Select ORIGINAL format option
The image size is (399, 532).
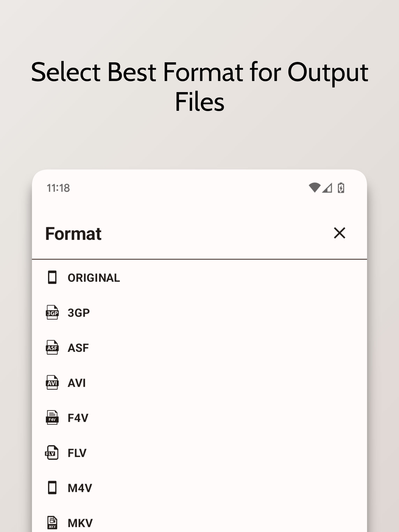point(94,278)
